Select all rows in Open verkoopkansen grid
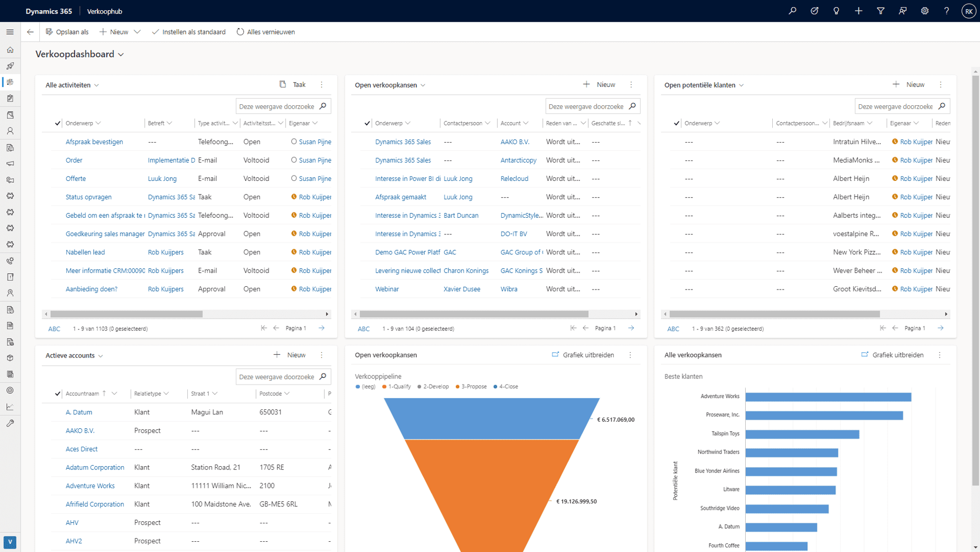This screenshot has width=980, height=552. pyautogui.click(x=367, y=123)
